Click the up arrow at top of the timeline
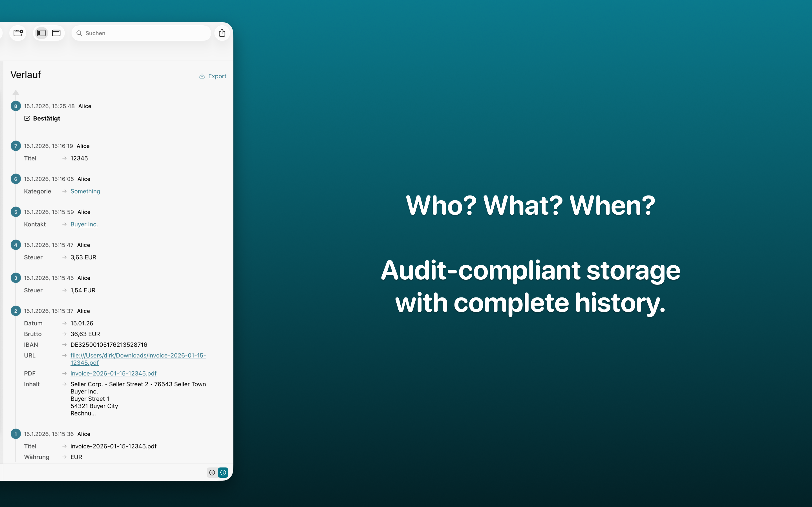Image resolution: width=812 pixels, height=507 pixels. click(x=16, y=92)
